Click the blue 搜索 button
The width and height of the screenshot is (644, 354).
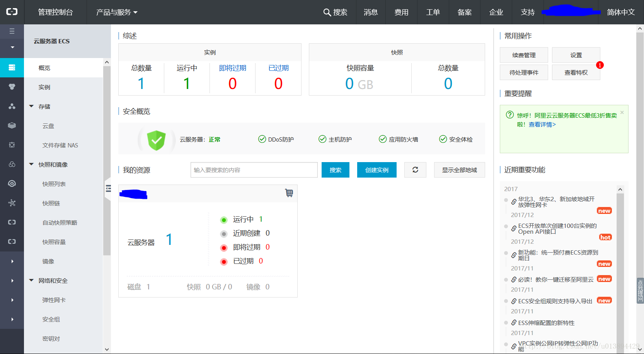click(x=336, y=170)
